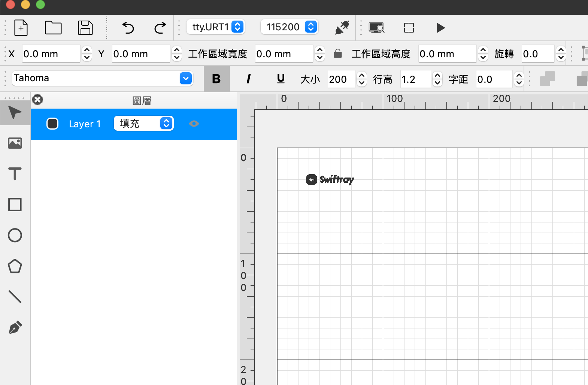Toggle italic text formatting
588x385 pixels.
(248, 79)
